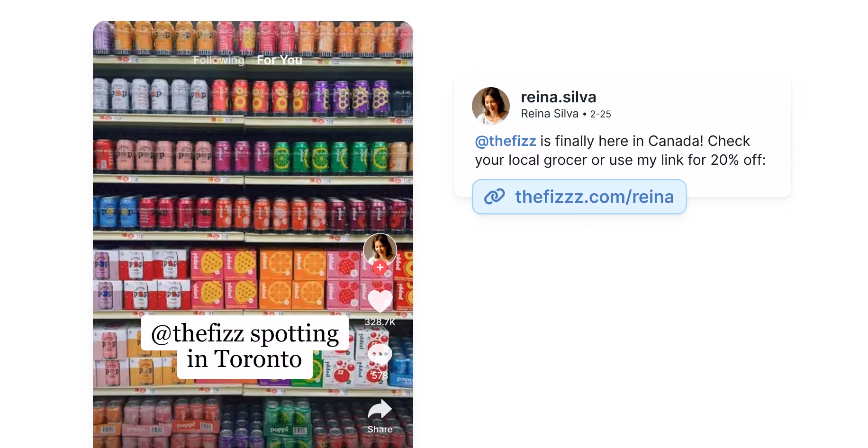868x448 pixels.
Task: Click the Share label text
Action: [x=380, y=430]
